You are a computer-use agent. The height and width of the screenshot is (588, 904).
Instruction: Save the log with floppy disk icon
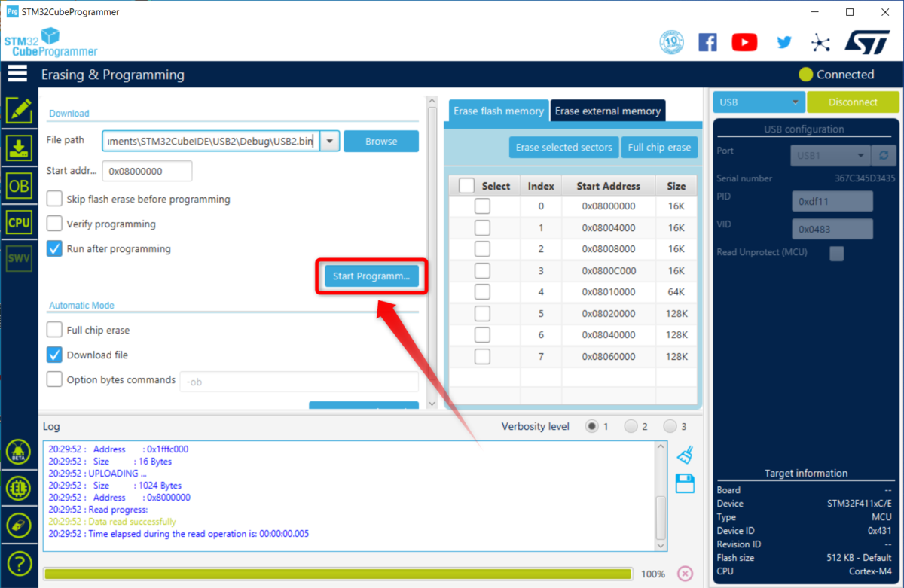tap(685, 483)
